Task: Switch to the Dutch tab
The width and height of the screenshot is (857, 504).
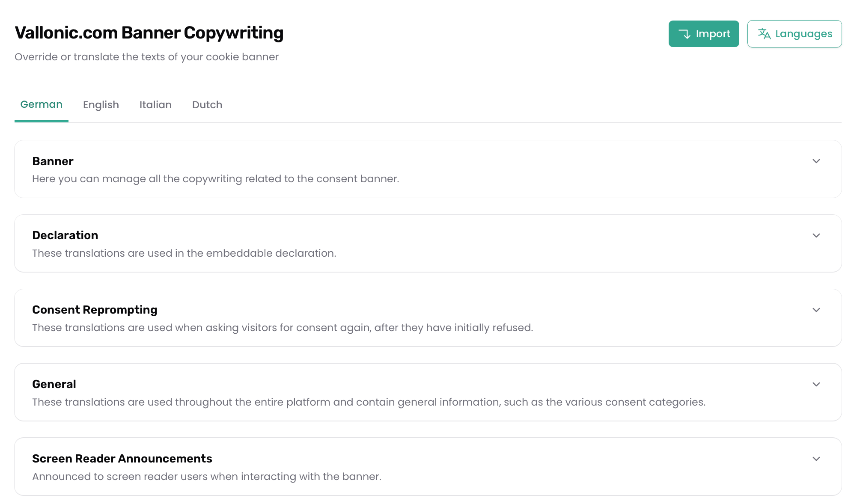Action: point(207,105)
